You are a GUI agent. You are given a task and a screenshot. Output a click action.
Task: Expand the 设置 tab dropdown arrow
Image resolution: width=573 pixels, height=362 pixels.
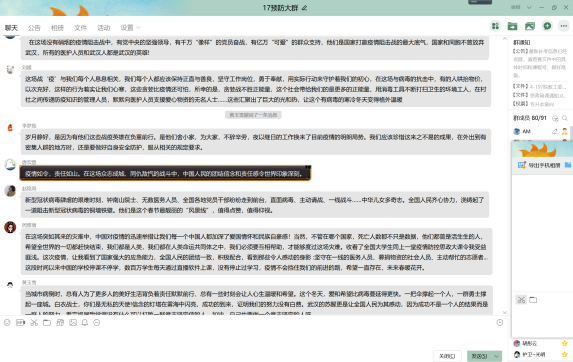tap(138, 28)
